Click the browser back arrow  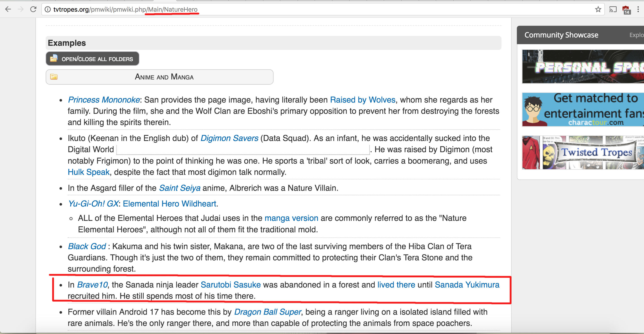(x=8, y=9)
